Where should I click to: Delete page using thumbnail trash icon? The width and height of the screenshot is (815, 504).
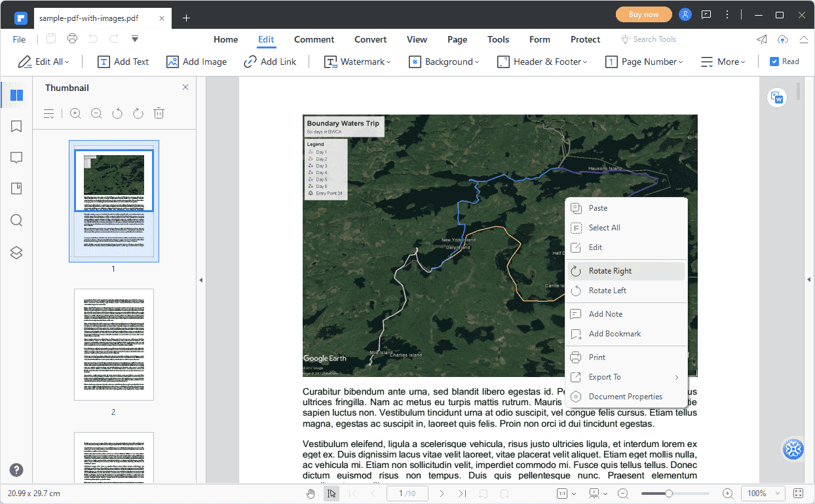coord(159,114)
